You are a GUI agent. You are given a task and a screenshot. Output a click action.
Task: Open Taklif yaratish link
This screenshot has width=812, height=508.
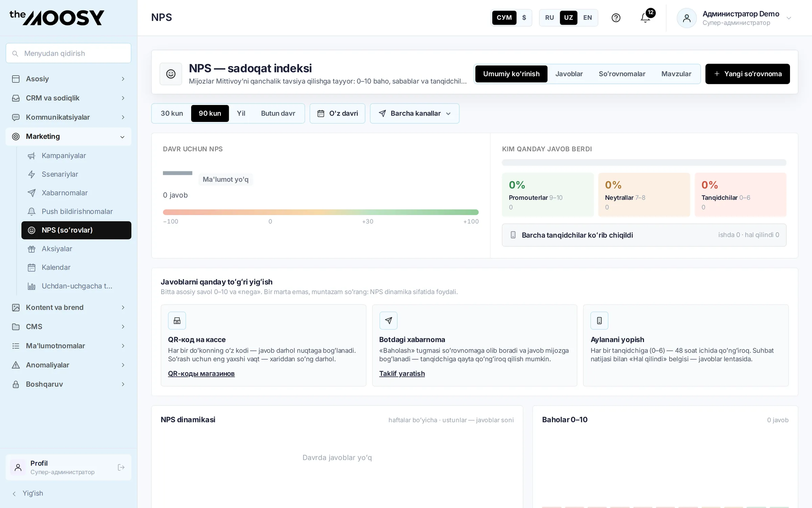click(x=402, y=373)
